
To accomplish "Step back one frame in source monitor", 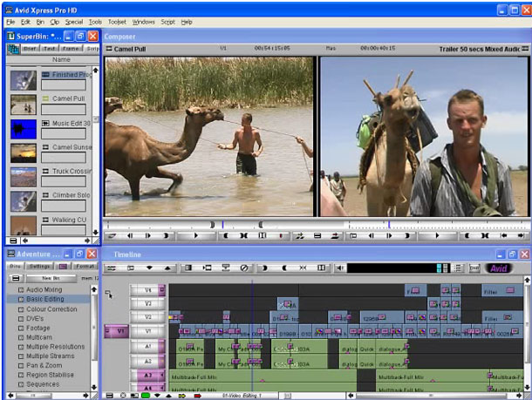I will coord(130,235).
